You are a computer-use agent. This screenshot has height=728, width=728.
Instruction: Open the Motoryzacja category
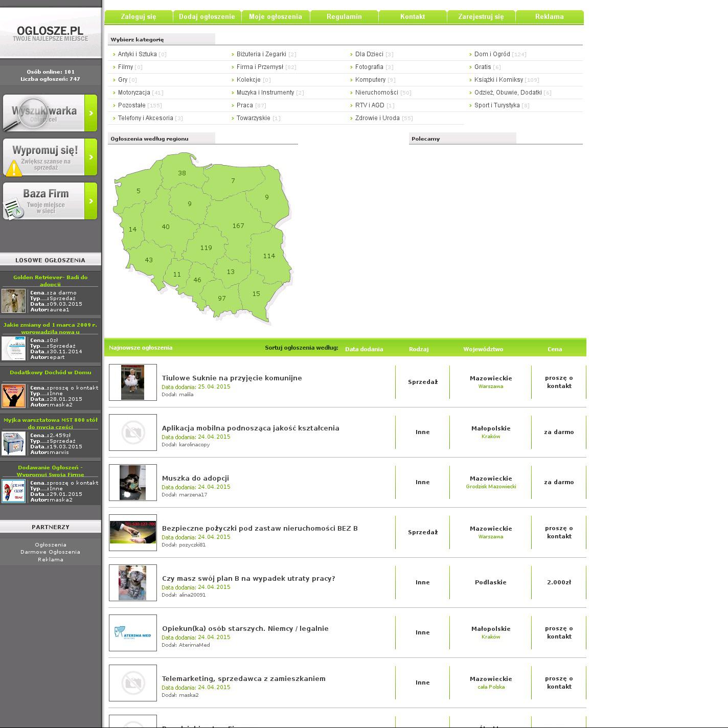pos(134,93)
